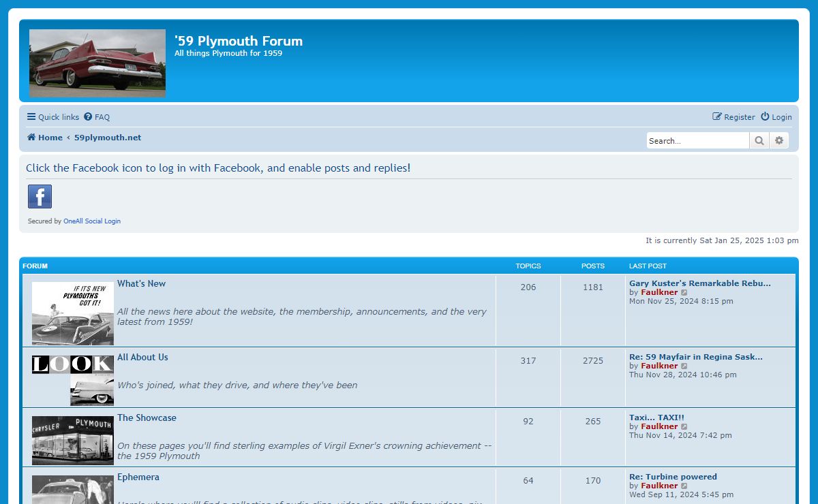The image size is (818, 504).
Task: Open Faulkner profile in Ephemera row
Action: (x=659, y=486)
